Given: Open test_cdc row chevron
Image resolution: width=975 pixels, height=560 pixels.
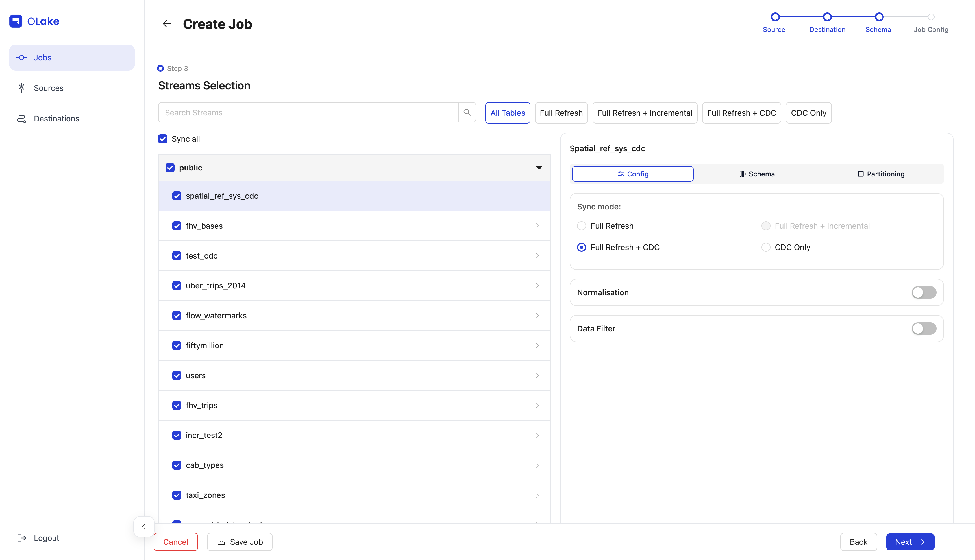Looking at the screenshot, I should coord(537,256).
